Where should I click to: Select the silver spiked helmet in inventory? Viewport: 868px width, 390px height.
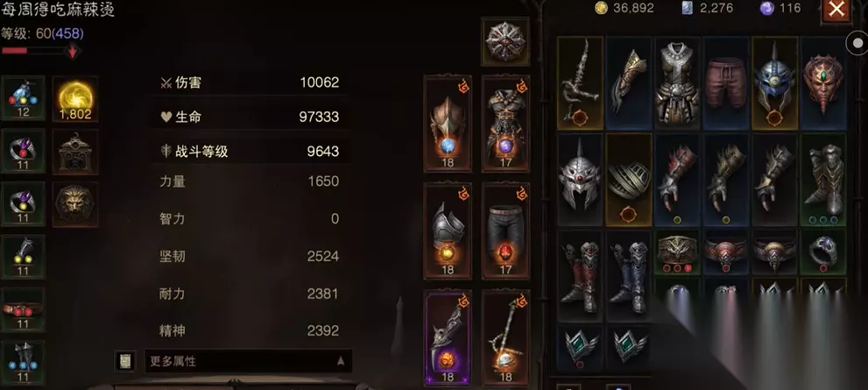pos(580,180)
